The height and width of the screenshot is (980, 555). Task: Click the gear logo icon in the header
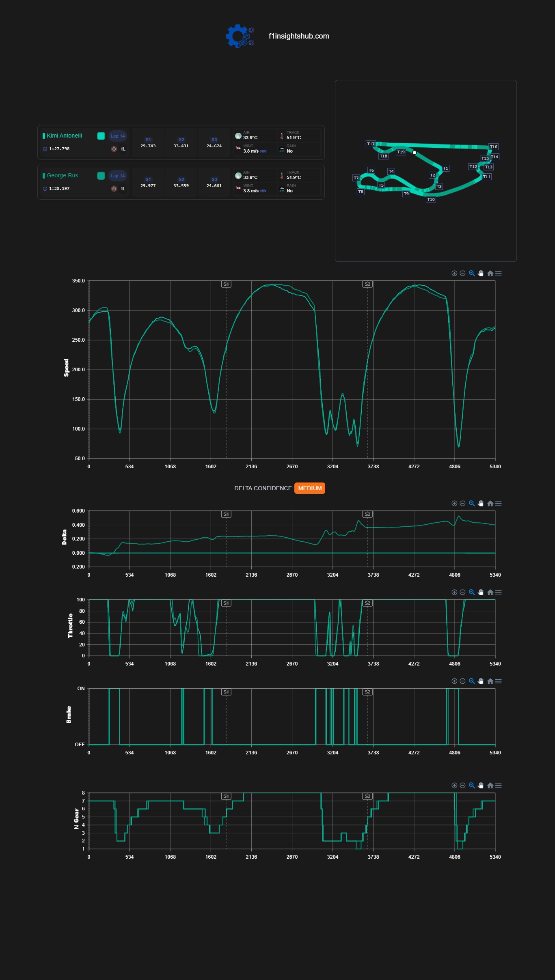[x=240, y=36]
